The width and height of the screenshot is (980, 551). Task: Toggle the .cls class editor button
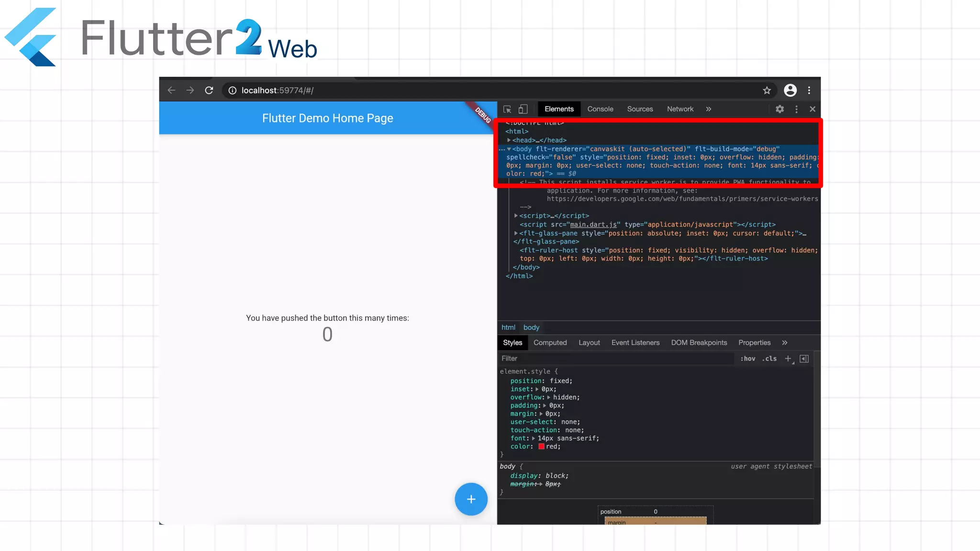[x=769, y=359]
